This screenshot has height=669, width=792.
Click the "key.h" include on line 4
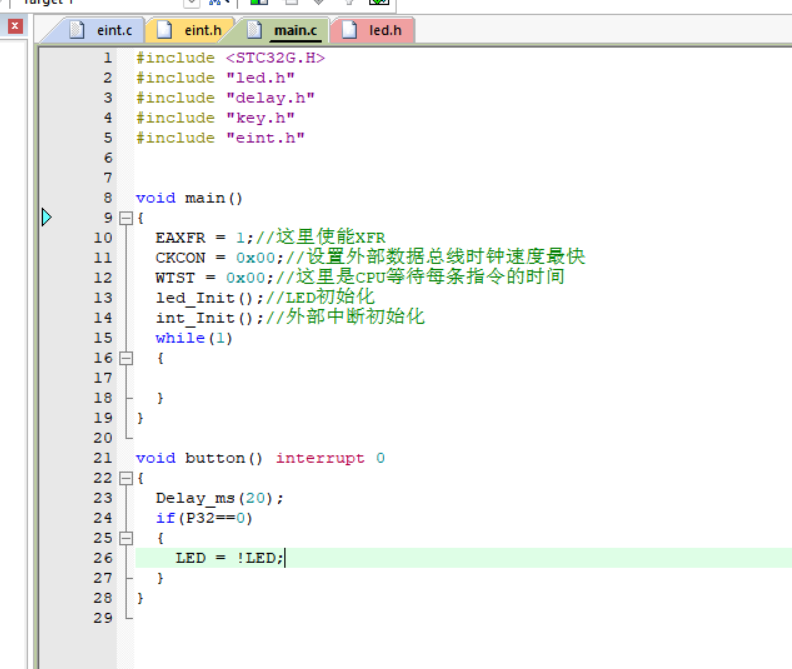tap(260, 118)
